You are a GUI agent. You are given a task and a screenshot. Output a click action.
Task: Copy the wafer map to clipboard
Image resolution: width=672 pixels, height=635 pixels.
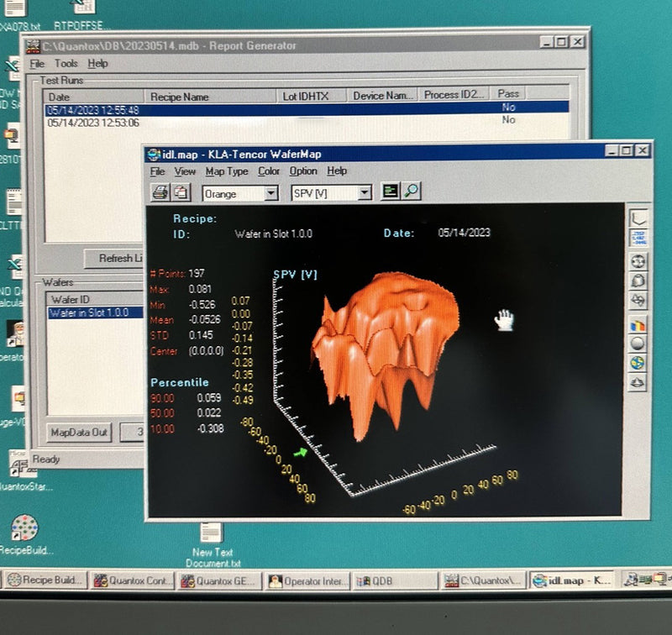pyautogui.click(x=181, y=192)
